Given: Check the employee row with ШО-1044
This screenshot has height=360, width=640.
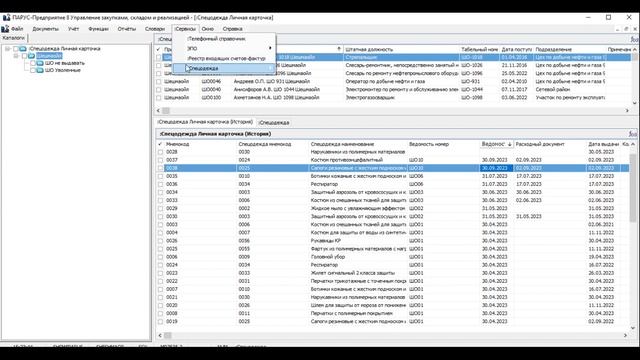Looking at the screenshot, I should coord(159,89).
